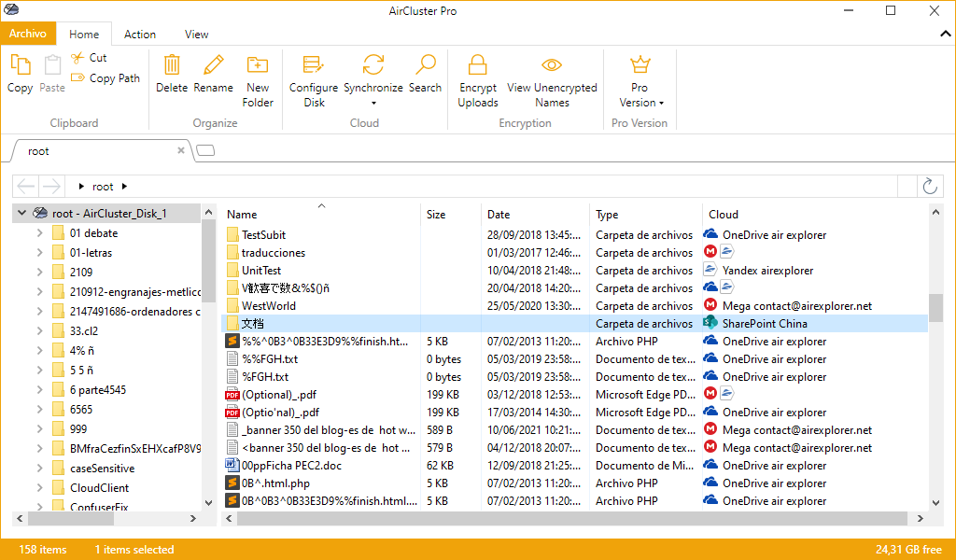Select the TestSubit folder row

click(x=574, y=234)
